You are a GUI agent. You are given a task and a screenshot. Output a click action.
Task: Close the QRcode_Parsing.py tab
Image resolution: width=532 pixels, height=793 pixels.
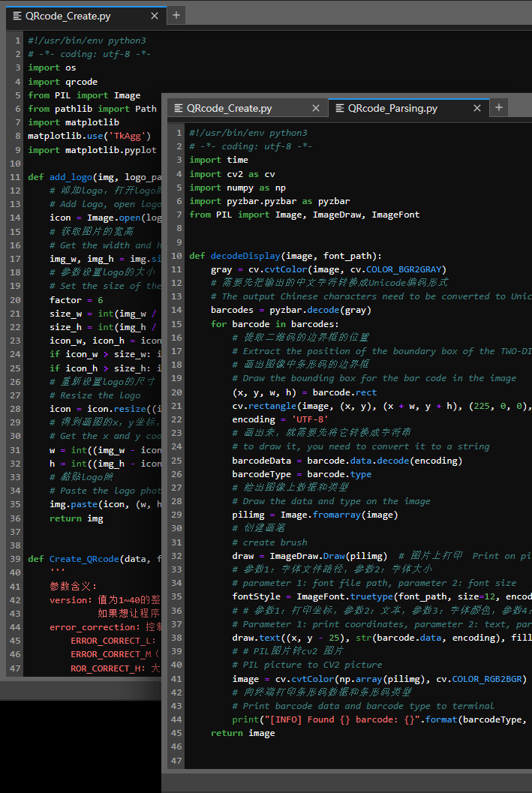click(x=477, y=108)
